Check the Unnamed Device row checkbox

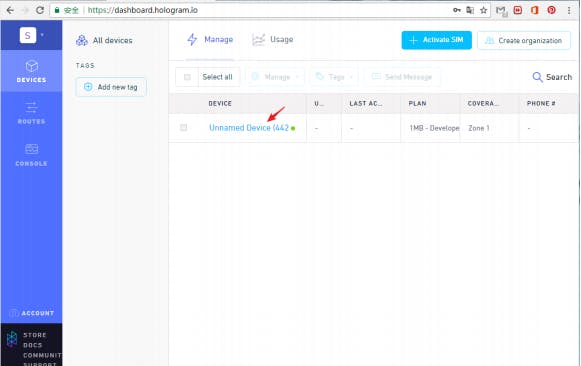click(183, 128)
